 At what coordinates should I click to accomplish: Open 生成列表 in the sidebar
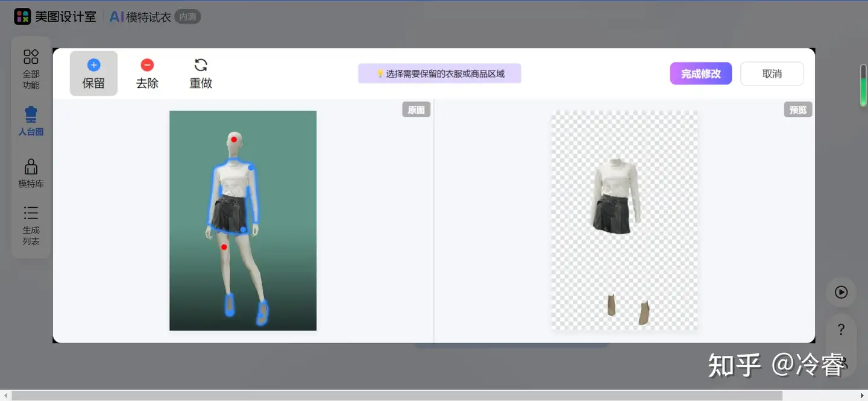point(31,225)
